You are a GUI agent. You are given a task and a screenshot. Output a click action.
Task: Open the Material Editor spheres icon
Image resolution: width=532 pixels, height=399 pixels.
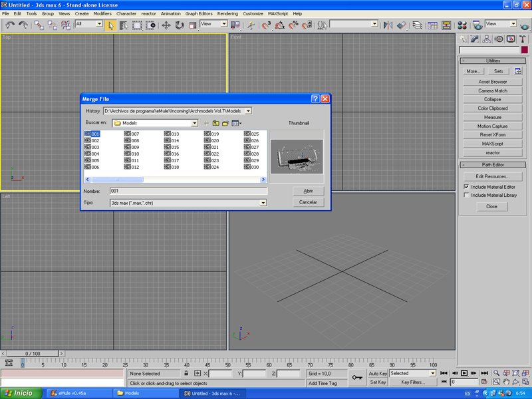pos(462,25)
